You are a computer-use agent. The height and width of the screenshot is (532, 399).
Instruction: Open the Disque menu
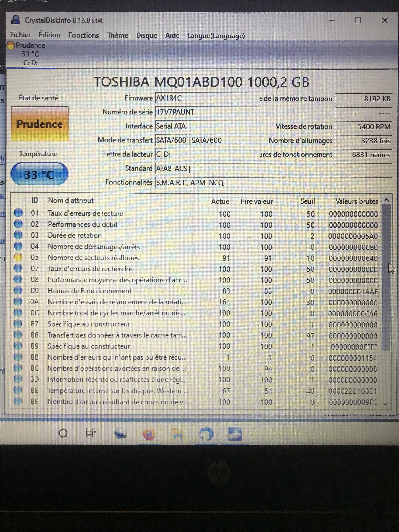pos(146,35)
